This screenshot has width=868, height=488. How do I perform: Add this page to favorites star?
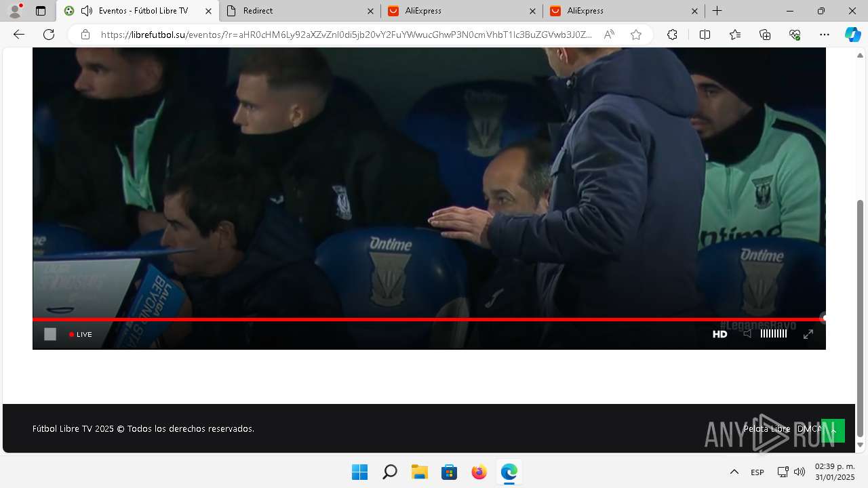point(636,35)
